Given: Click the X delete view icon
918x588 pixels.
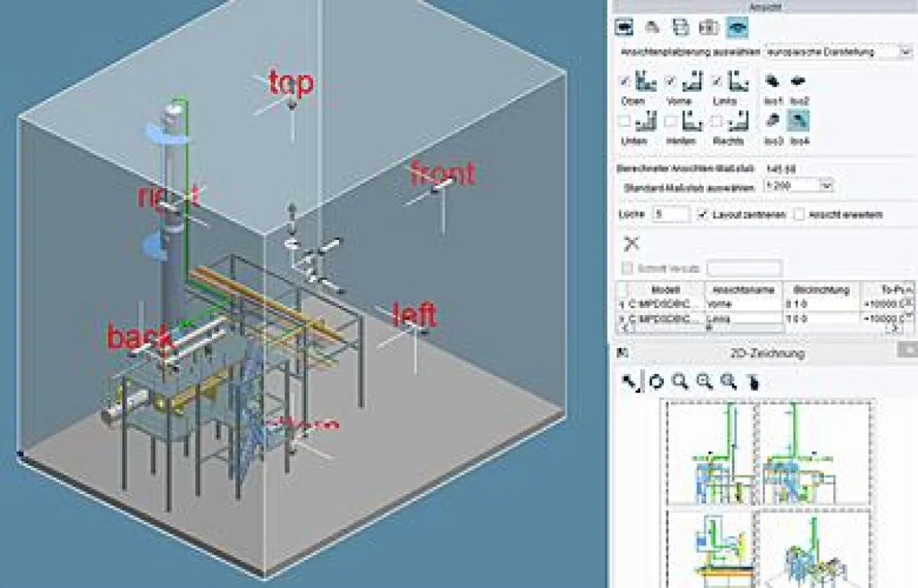Looking at the screenshot, I should 632,244.
